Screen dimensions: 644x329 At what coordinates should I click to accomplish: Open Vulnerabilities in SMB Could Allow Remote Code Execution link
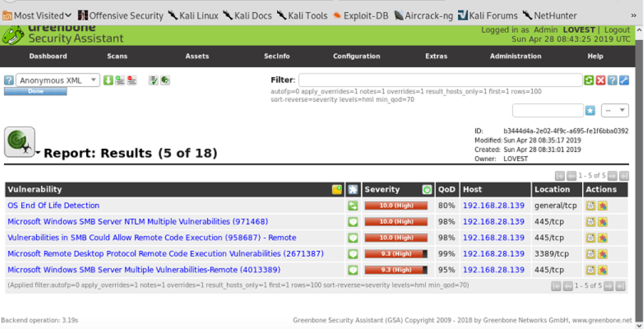point(152,238)
